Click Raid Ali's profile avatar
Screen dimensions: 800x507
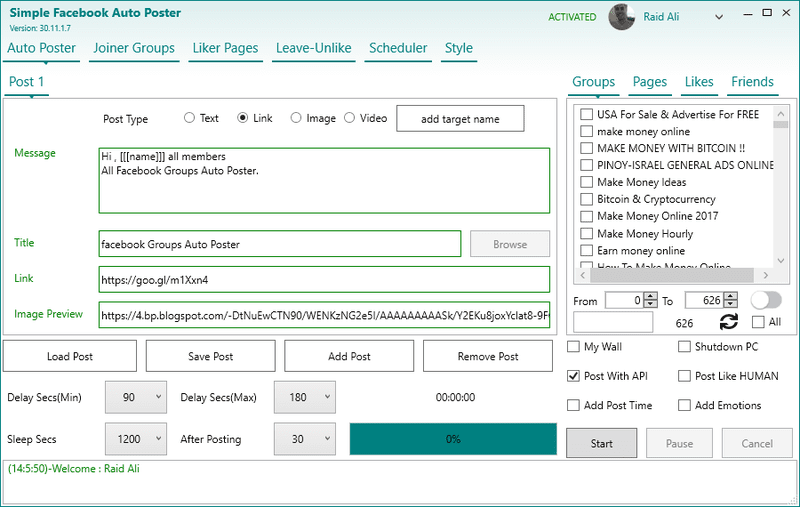(x=622, y=17)
